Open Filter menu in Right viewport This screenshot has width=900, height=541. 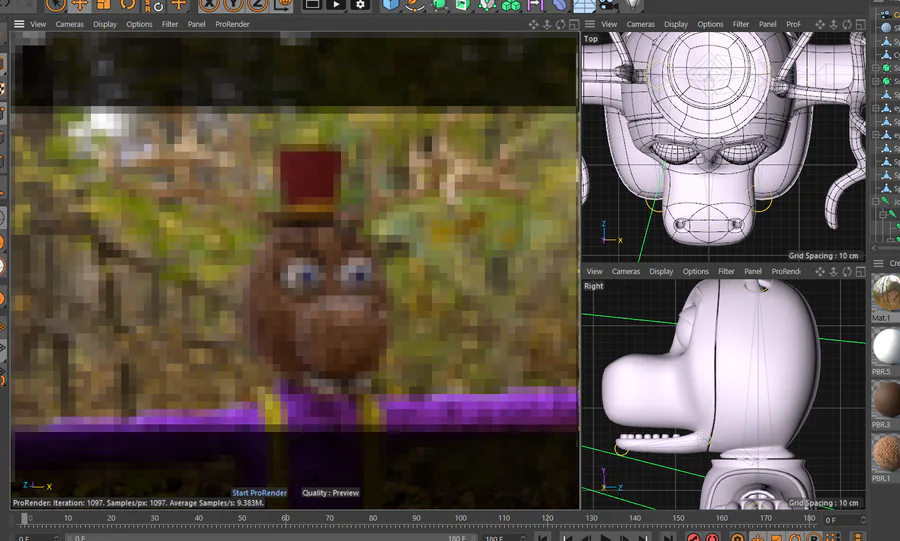(x=726, y=271)
